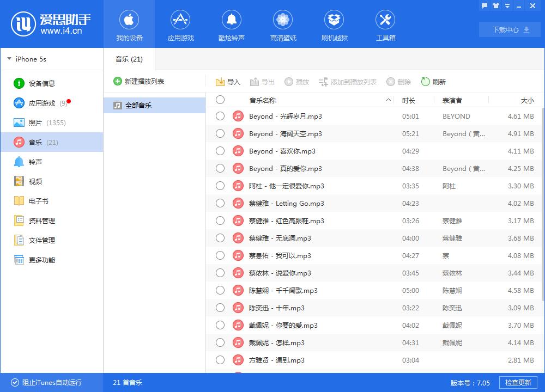Open the 酷炫铃声 ringtone section
The width and height of the screenshot is (545, 392).
[231, 24]
